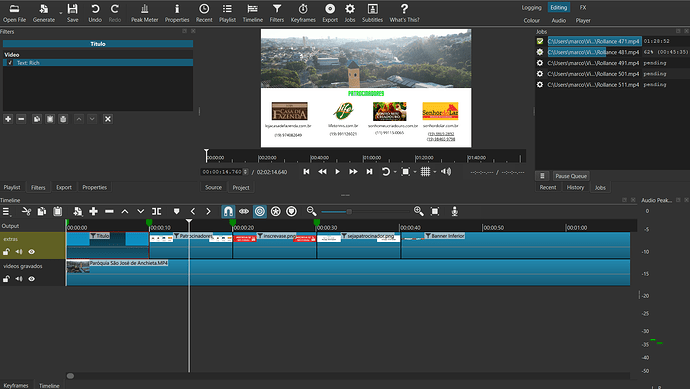
Task: Open player loop options dropdown
Action: click(x=395, y=172)
